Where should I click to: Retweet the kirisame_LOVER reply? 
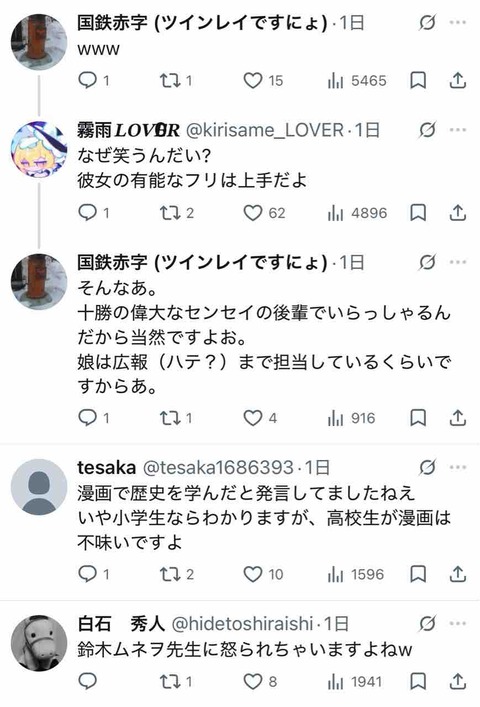pos(177,213)
